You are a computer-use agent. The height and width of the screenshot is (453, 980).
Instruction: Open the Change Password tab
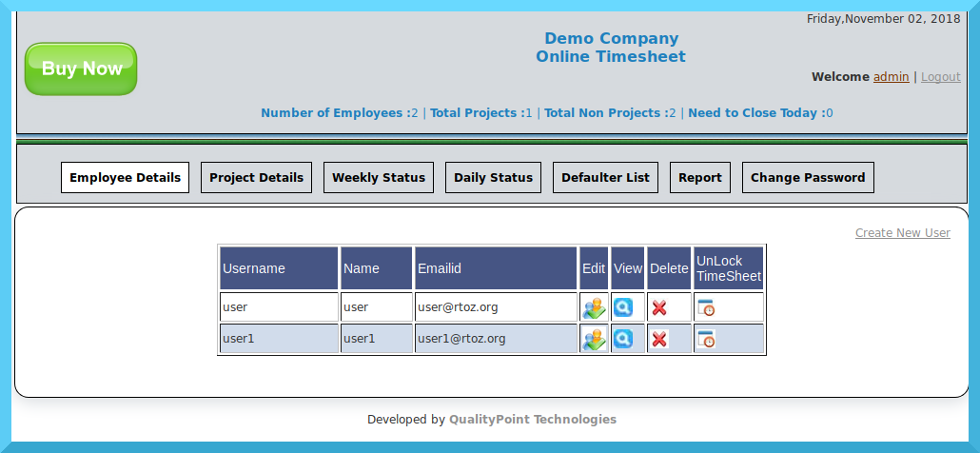tap(808, 177)
